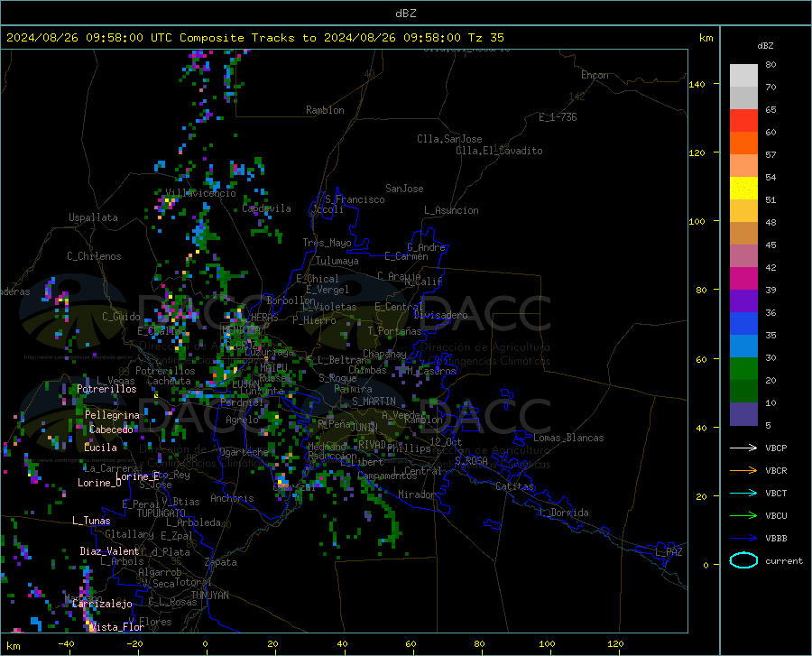Click the 'Clla.SanJose' map label
Viewport: 812px width, 656px height.
(x=449, y=139)
